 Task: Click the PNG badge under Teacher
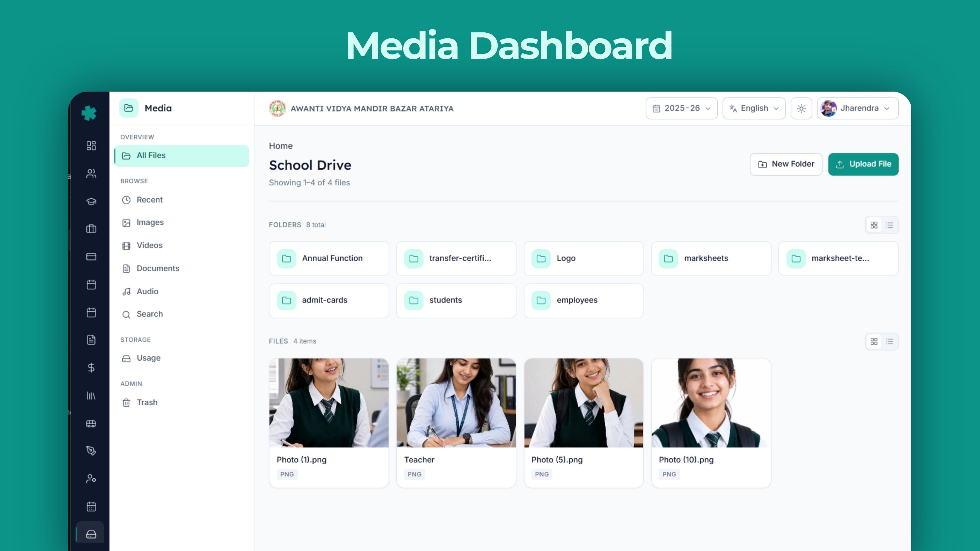pyautogui.click(x=414, y=474)
